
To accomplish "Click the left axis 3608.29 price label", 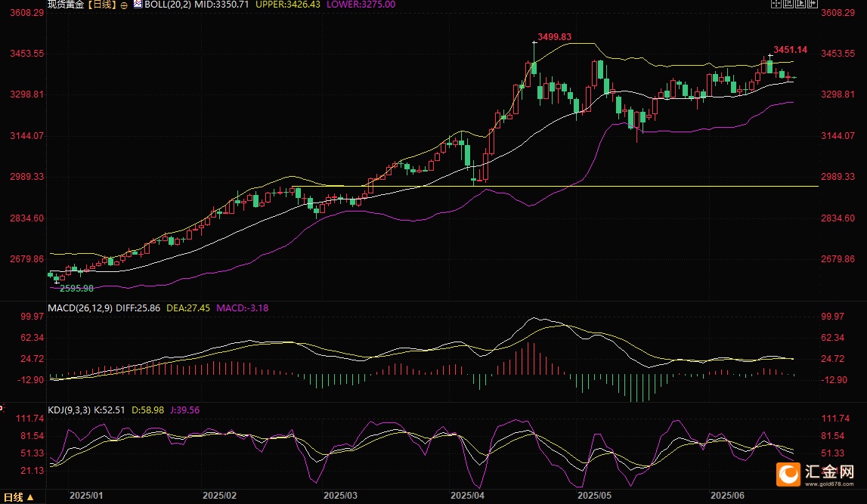I will pyautogui.click(x=26, y=12).
